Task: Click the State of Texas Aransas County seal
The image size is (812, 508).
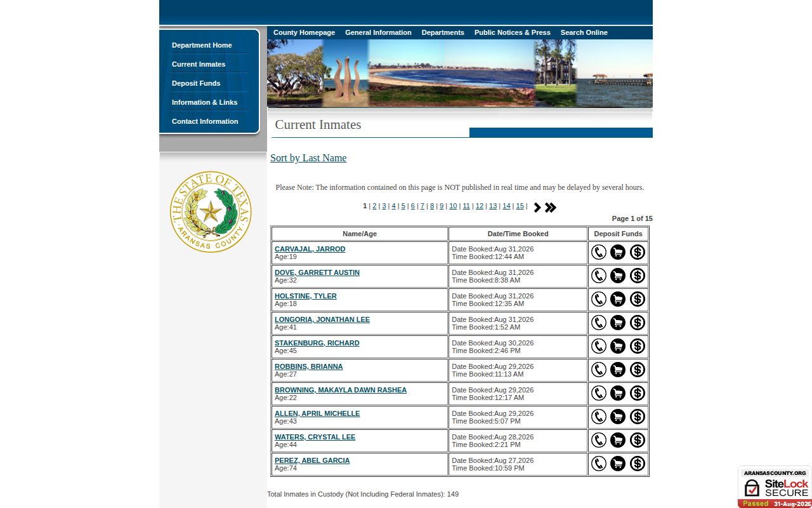Action: [211, 211]
